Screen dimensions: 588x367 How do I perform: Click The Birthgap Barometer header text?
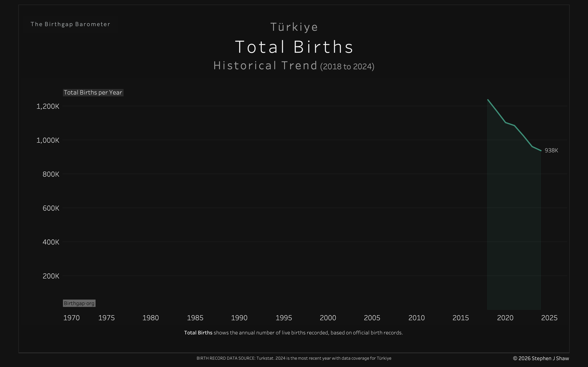click(x=71, y=24)
